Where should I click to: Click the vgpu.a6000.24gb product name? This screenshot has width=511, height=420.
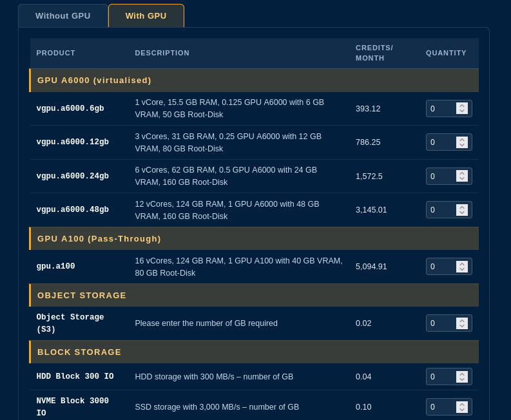(73, 176)
